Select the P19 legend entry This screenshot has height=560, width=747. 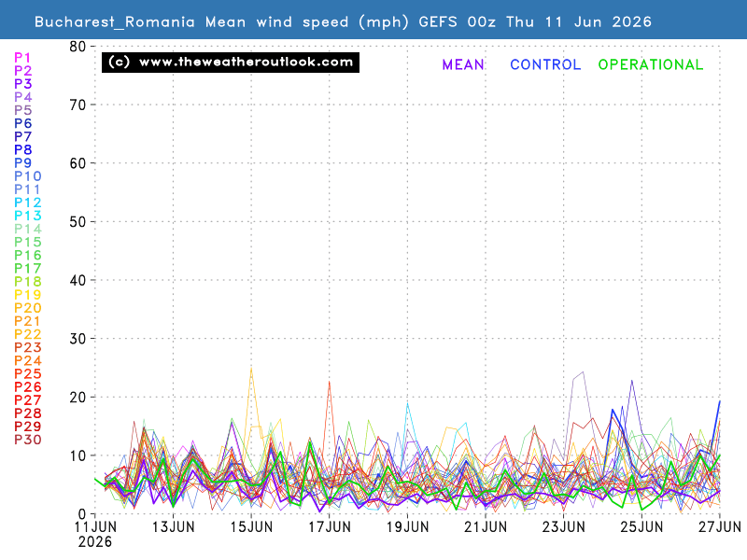pyautogui.click(x=28, y=295)
